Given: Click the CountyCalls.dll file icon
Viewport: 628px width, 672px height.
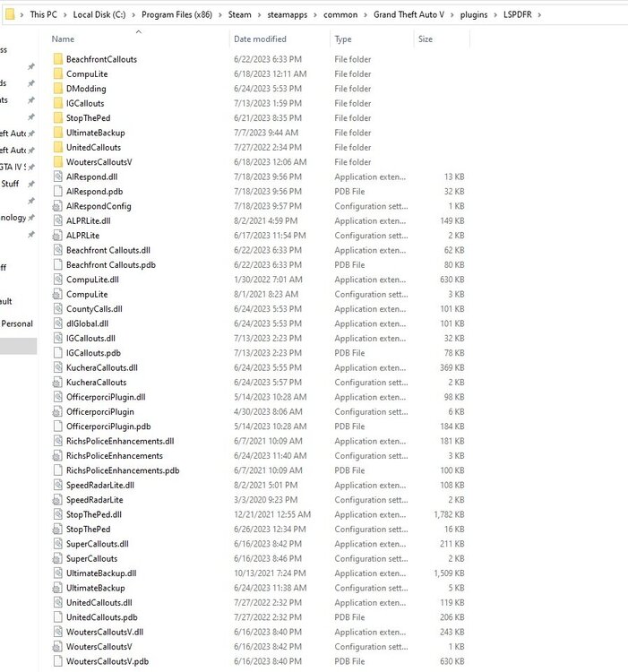Looking at the screenshot, I should coord(58,308).
